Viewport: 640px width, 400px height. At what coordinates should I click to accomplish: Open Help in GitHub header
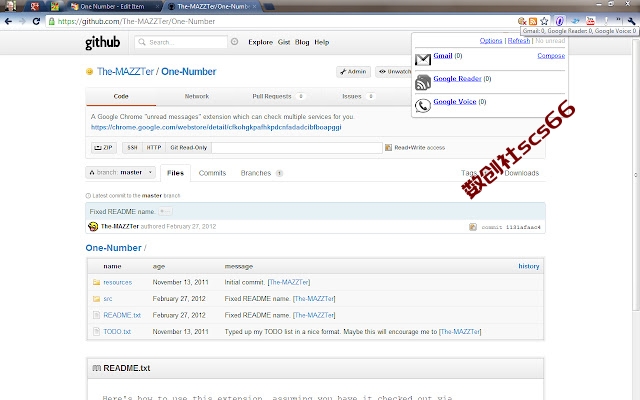click(x=322, y=42)
